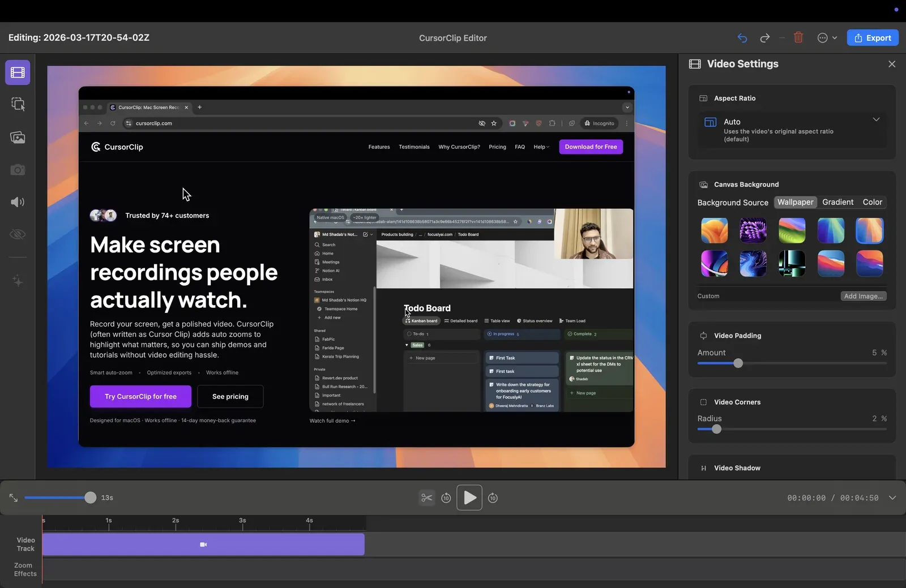Choose the purple spiky pattern wallpaper

(x=753, y=230)
